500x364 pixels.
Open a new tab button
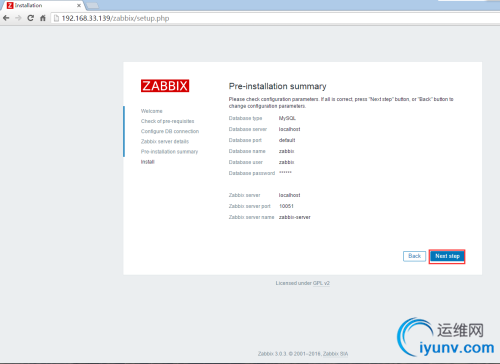tap(92, 5)
